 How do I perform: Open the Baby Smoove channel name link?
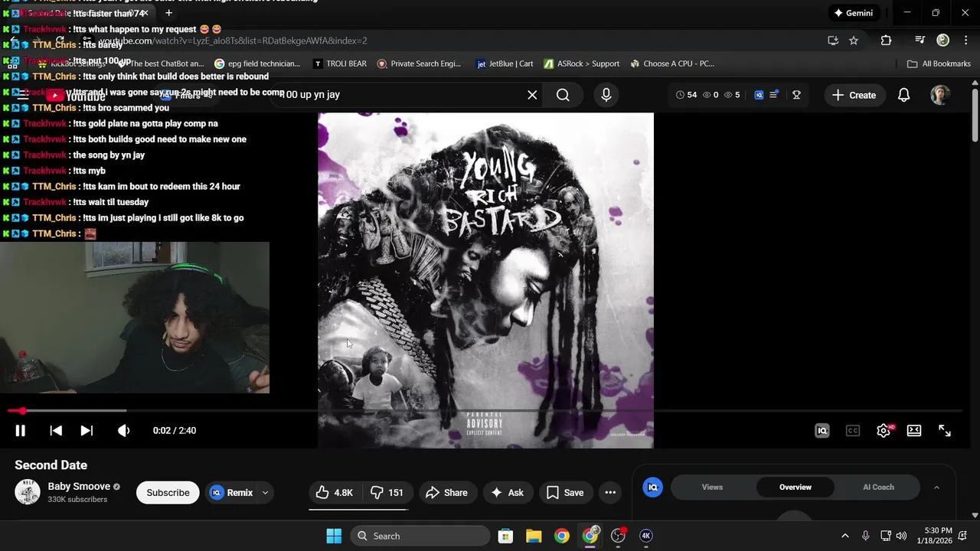click(79, 487)
